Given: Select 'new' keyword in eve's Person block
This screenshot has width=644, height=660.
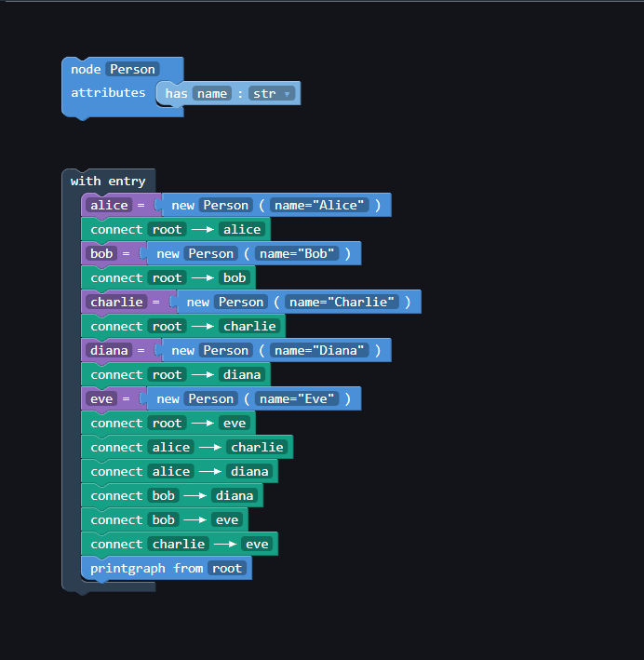Looking at the screenshot, I should [168, 398].
